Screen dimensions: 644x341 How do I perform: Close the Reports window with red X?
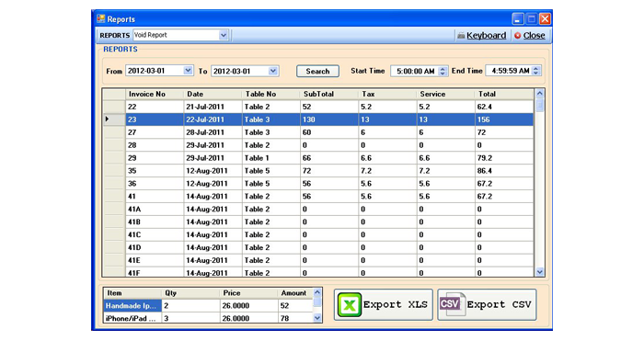[x=545, y=19]
